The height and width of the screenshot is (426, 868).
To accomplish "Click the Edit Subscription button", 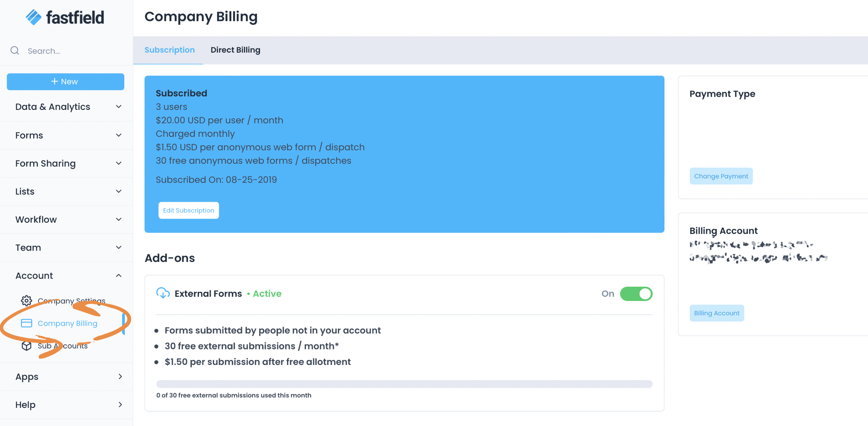I will [x=188, y=210].
